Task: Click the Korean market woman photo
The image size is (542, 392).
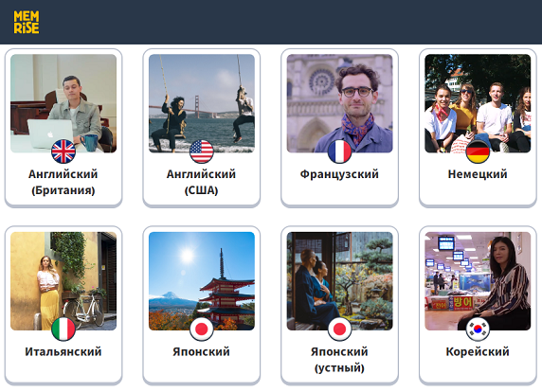Action: pos(478,281)
